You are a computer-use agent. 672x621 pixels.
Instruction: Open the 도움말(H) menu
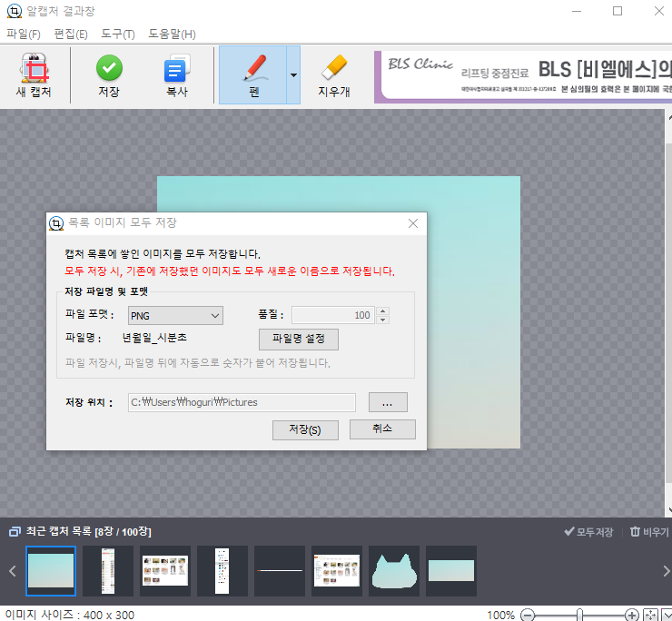click(172, 34)
